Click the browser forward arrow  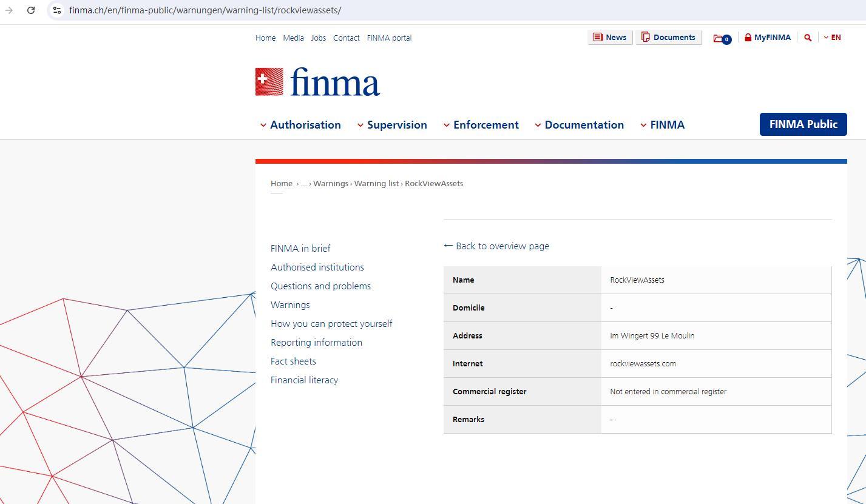9,10
